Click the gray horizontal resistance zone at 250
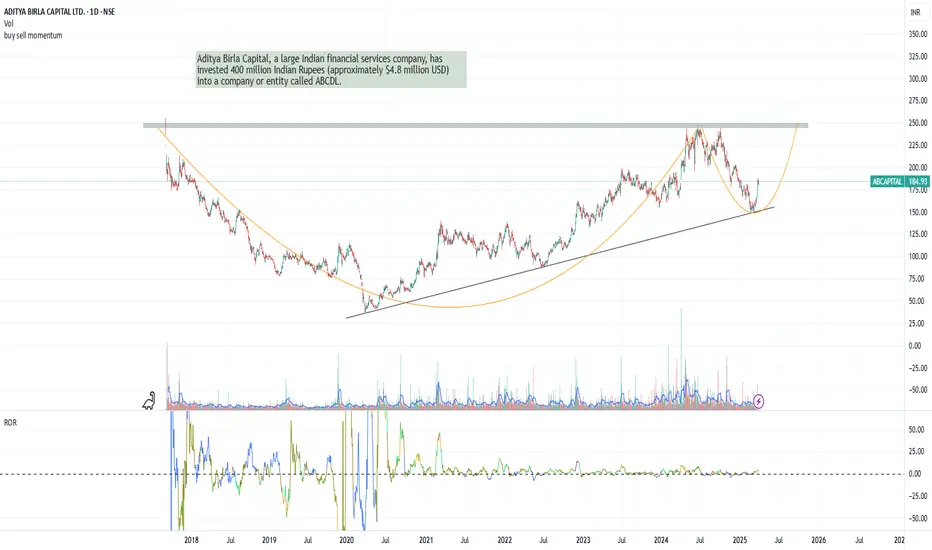Image resolution: width=932 pixels, height=550 pixels. tap(476, 125)
